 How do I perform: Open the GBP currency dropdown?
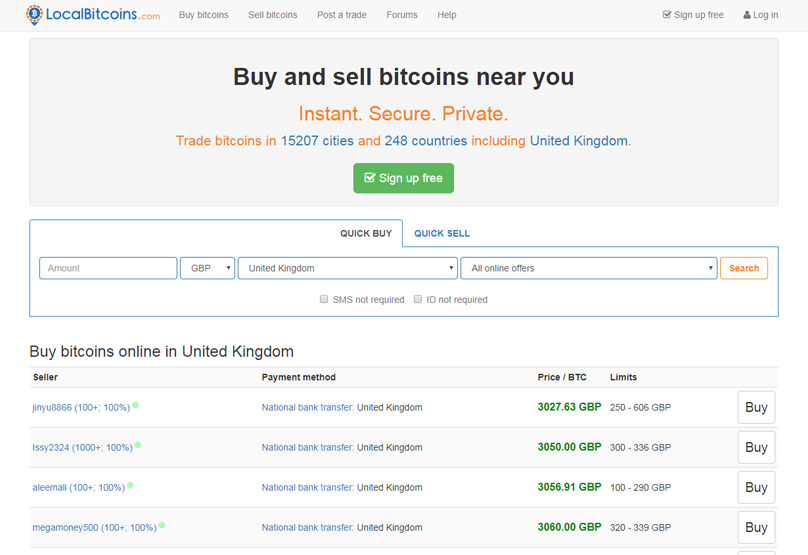point(207,268)
